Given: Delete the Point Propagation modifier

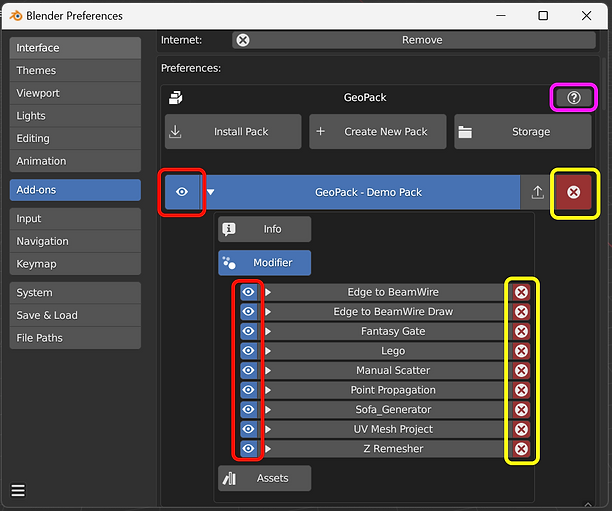Looking at the screenshot, I should coord(521,390).
